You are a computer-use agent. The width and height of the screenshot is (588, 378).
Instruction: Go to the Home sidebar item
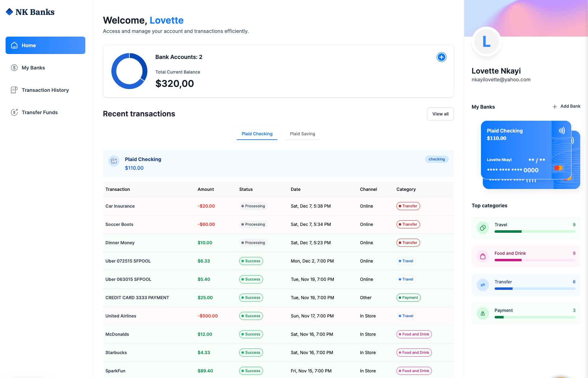coord(45,45)
